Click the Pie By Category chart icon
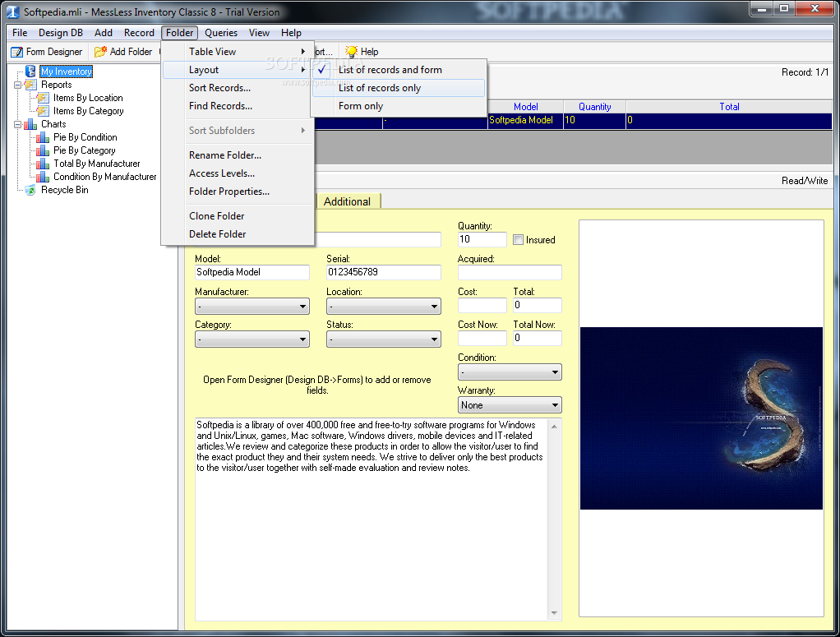 click(x=43, y=150)
